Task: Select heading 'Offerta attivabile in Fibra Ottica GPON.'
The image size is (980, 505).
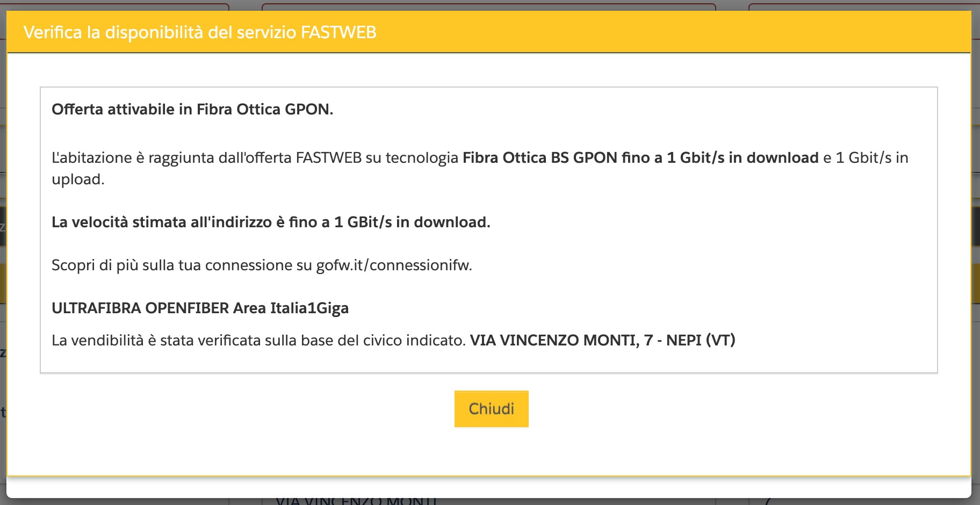Action: pos(192,109)
